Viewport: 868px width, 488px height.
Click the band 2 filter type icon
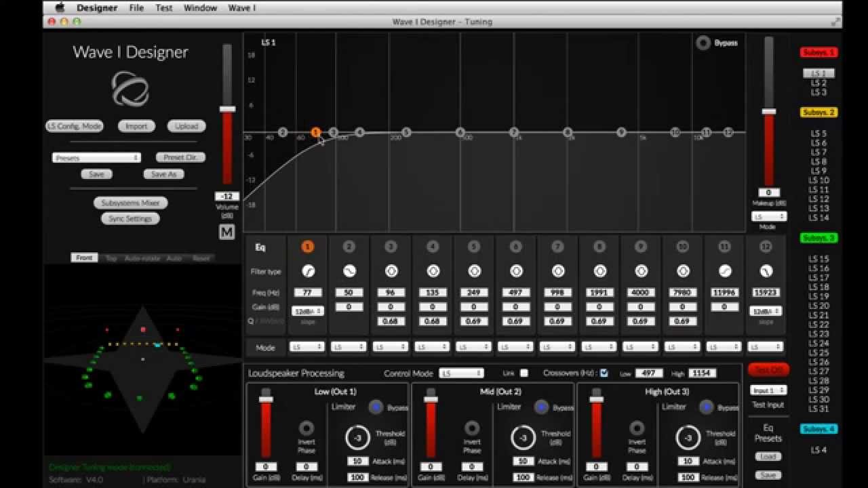(349, 271)
